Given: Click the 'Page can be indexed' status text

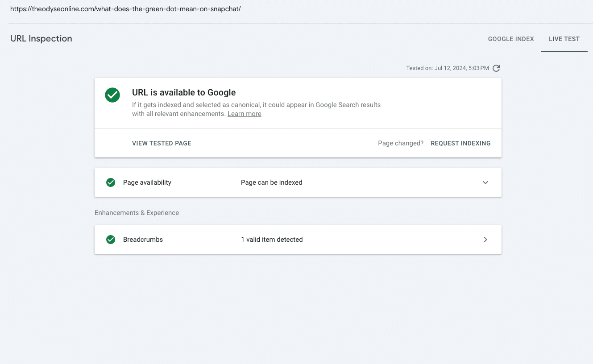Looking at the screenshot, I should pos(271,182).
